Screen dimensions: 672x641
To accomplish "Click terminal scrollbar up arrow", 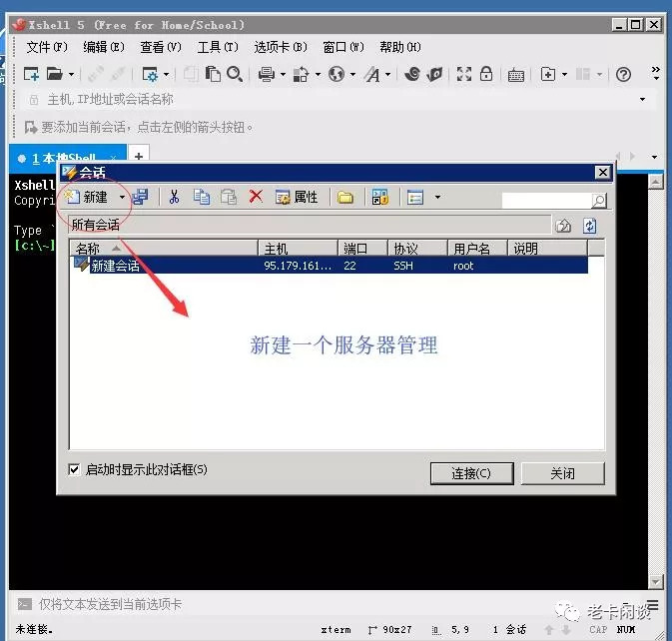I will tap(656, 182).
